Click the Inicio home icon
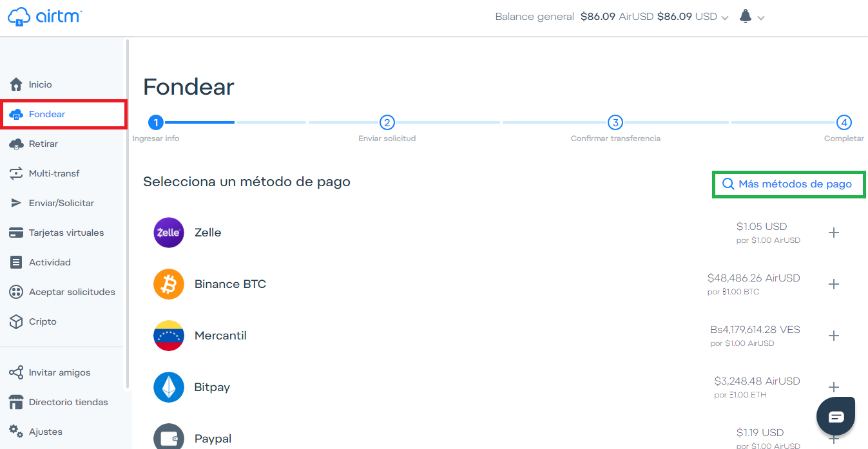The height and width of the screenshot is (449, 868). coord(16,84)
